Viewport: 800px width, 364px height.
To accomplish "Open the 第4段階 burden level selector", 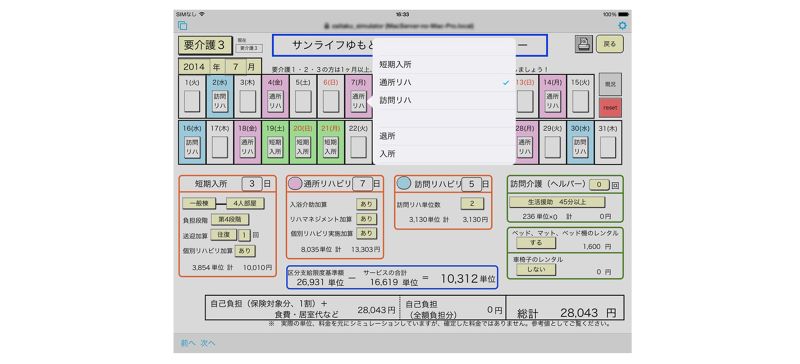I will pyautogui.click(x=230, y=219).
